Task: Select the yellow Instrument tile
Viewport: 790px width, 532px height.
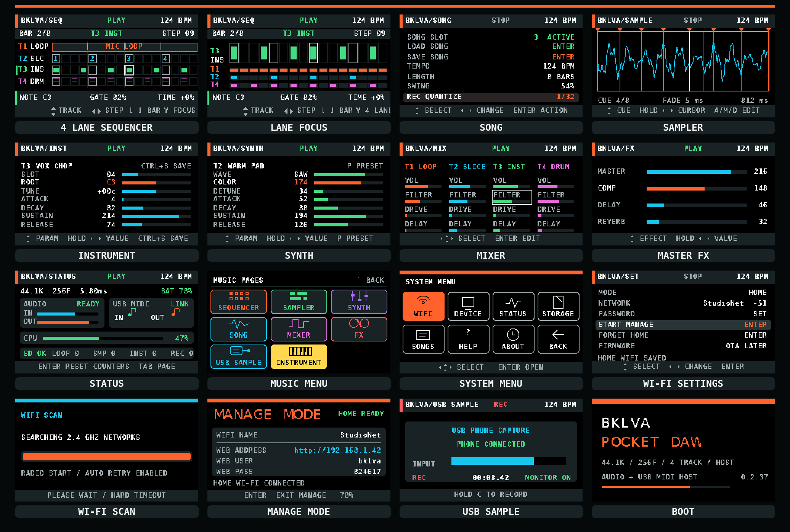Action: click(299, 357)
